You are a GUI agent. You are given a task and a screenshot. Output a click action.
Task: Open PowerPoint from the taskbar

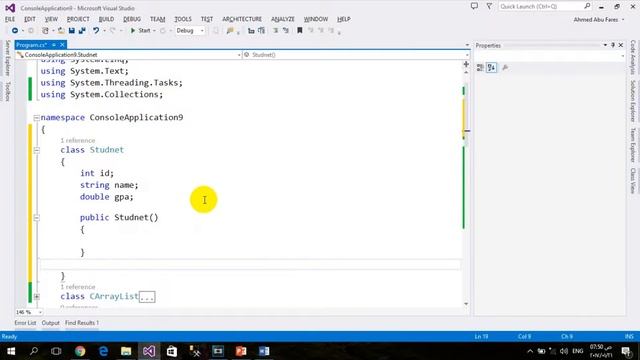click(x=241, y=351)
